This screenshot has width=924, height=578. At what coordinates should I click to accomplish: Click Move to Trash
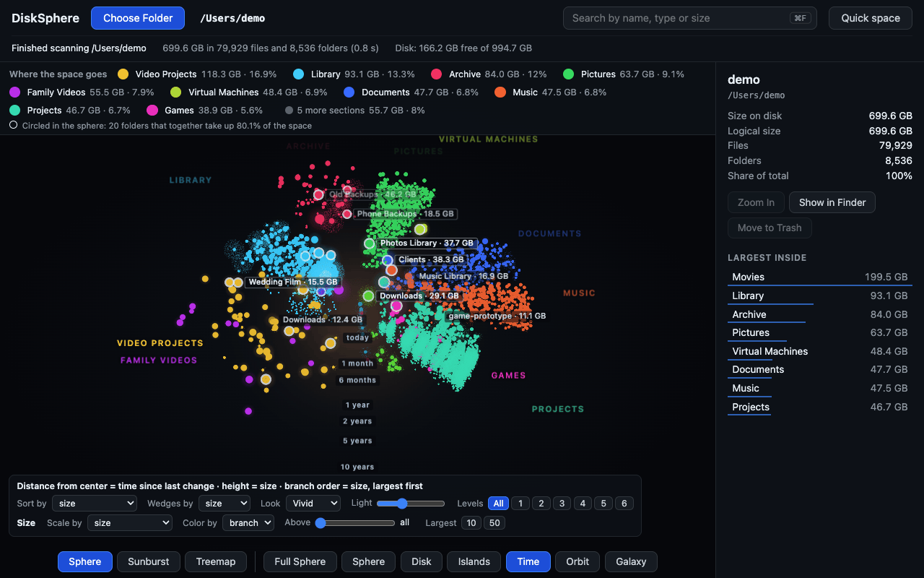770,228
